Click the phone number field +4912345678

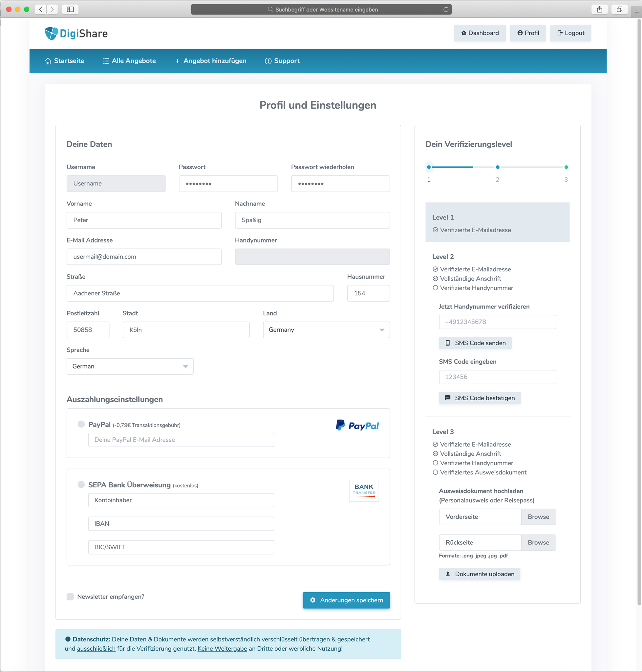coord(497,322)
